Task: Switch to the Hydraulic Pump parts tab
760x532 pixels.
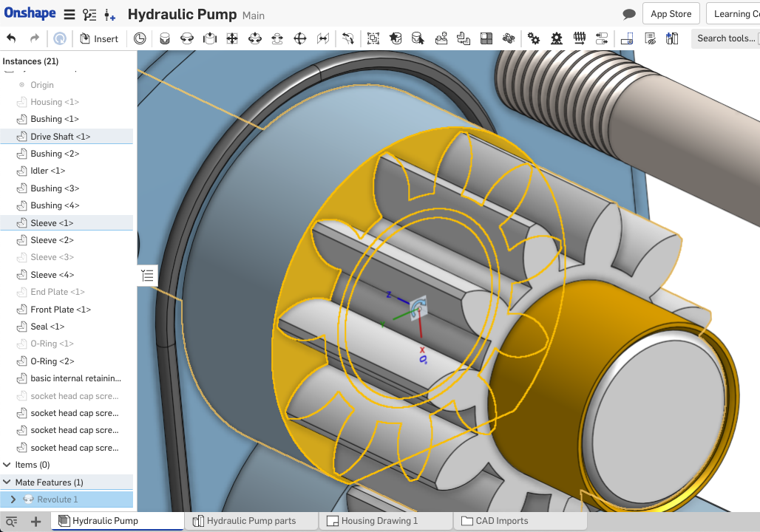Action: pos(251,521)
